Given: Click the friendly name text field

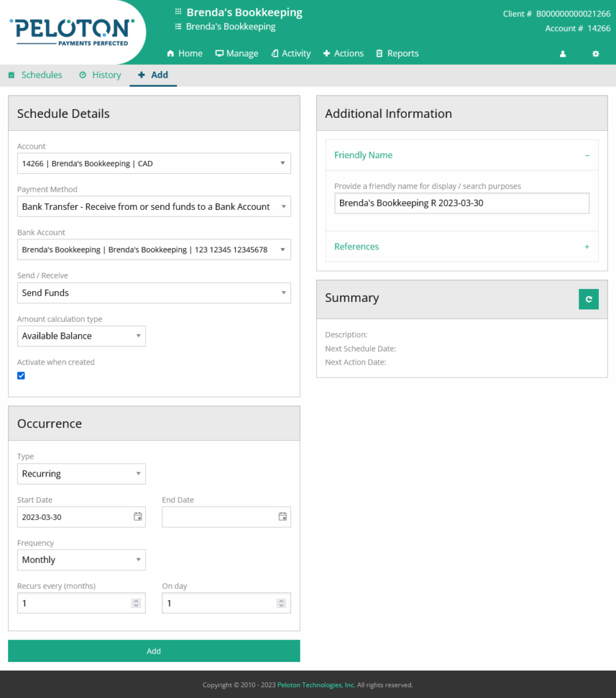Looking at the screenshot, I should (x=462, y=203).
